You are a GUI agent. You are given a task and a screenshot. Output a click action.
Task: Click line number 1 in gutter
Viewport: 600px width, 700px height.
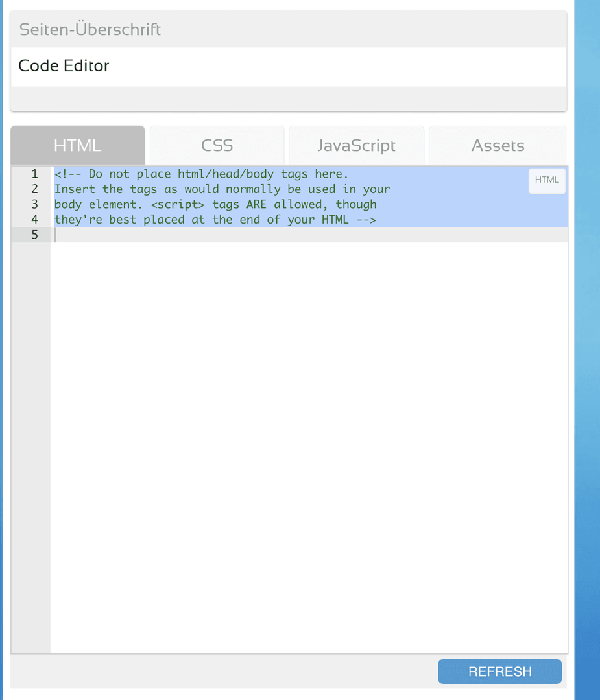coord(34,174)
